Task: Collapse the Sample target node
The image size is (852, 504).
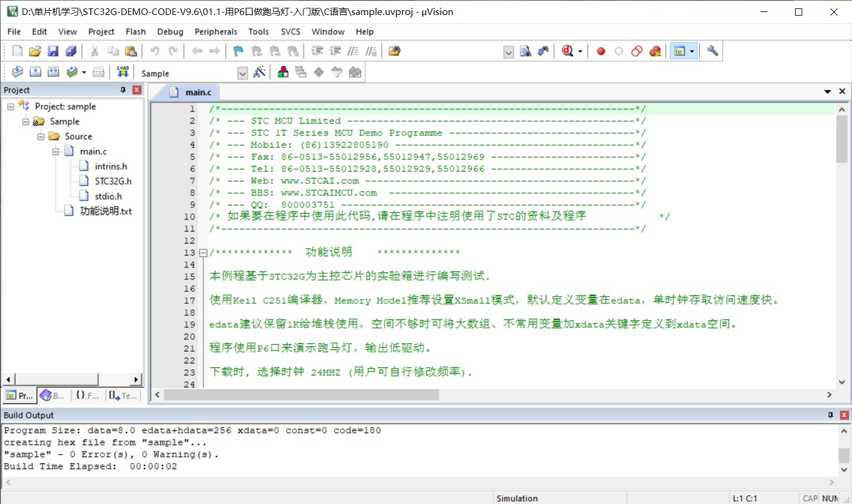Action: point(26,121)
